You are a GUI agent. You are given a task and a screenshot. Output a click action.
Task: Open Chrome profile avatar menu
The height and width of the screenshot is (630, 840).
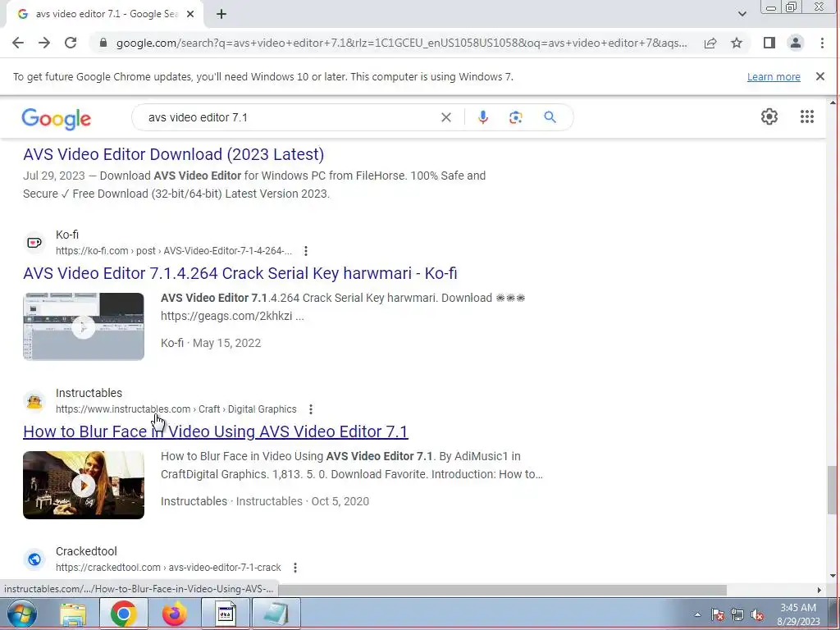click(x=796, y=43)
